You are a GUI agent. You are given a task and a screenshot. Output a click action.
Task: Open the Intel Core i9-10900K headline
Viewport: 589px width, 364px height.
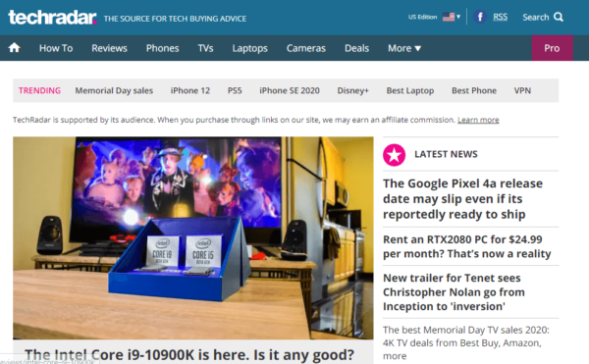click(x=189, y=354)
